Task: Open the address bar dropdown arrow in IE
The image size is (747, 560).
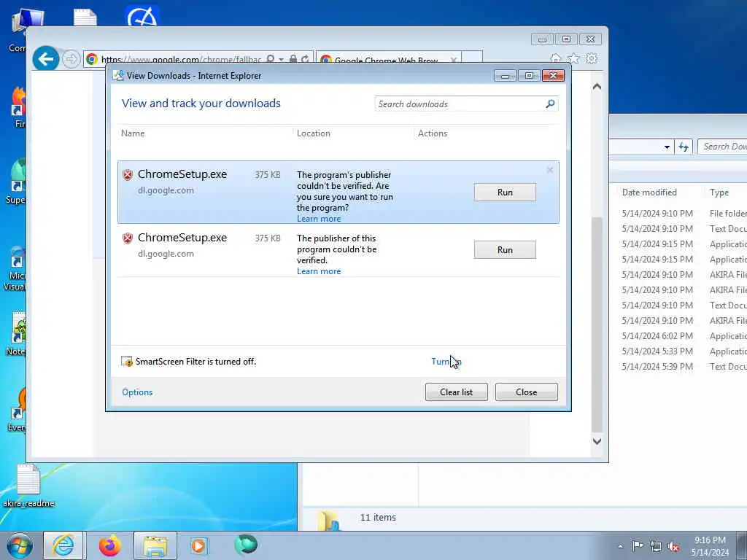Action: (281, 60)
